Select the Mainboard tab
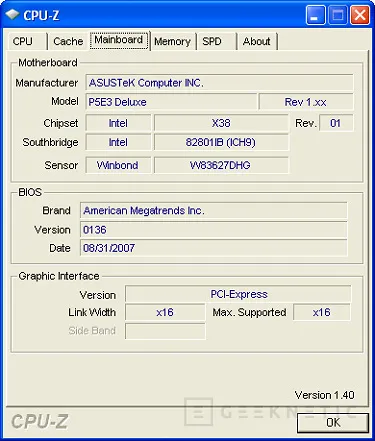 119,40
